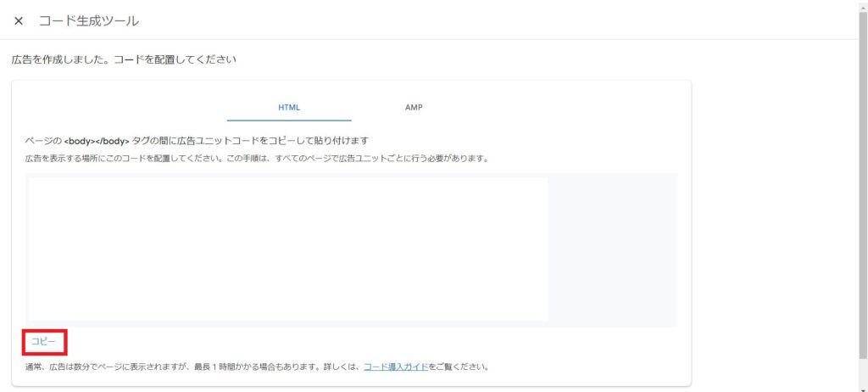Click the gray strip right of the code box
This screenshot has width=868, height=392.
point(612,249)
